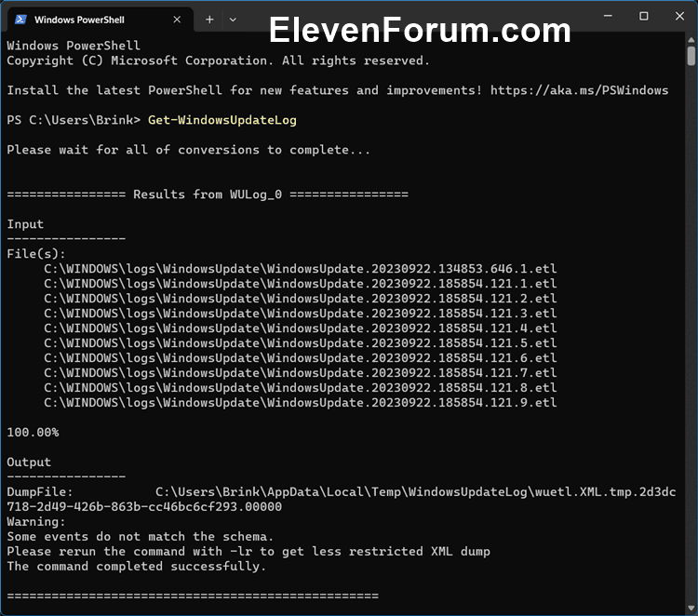Click the 'Results from WULog_0' header
Screen dimensions: 698x616
(x=208, y=194)
